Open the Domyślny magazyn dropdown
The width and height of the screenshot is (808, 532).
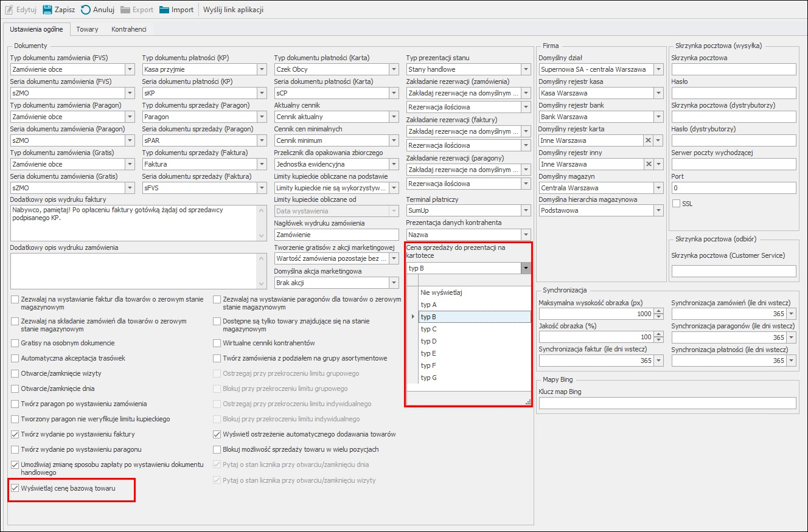pos(658,188)
